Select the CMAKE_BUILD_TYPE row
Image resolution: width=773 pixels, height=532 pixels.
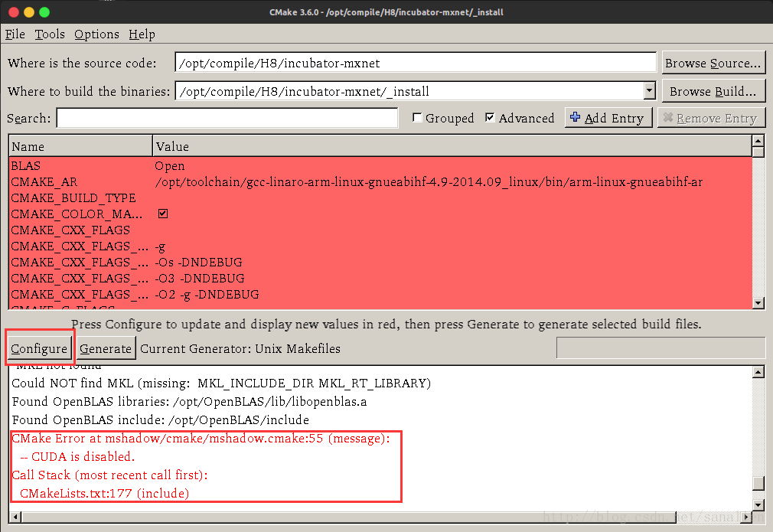[380, 197]
